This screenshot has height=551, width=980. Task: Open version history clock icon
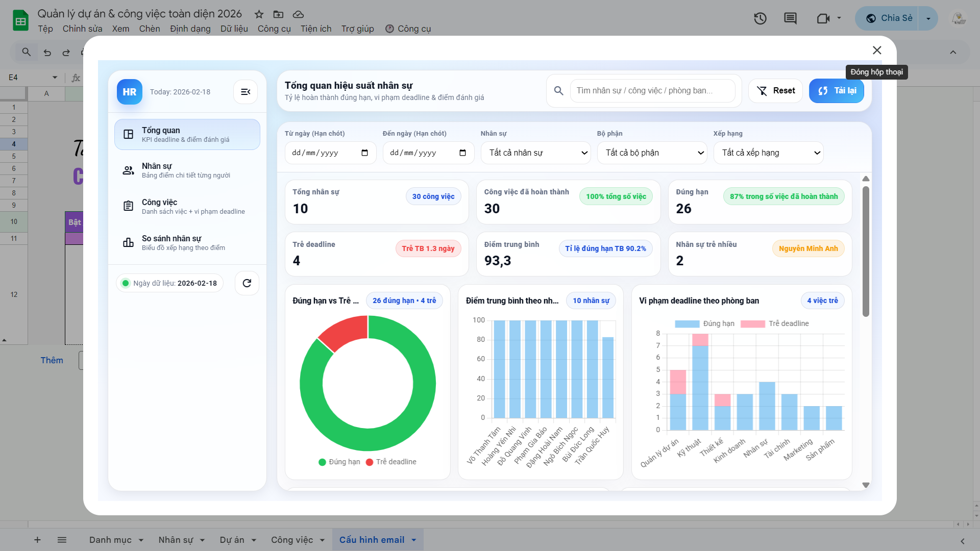pos(760,19)
